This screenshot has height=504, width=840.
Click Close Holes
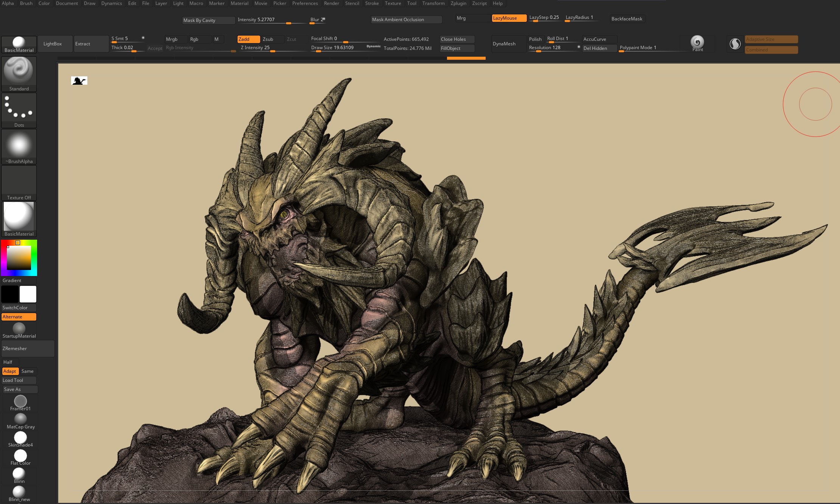(457, 39)
